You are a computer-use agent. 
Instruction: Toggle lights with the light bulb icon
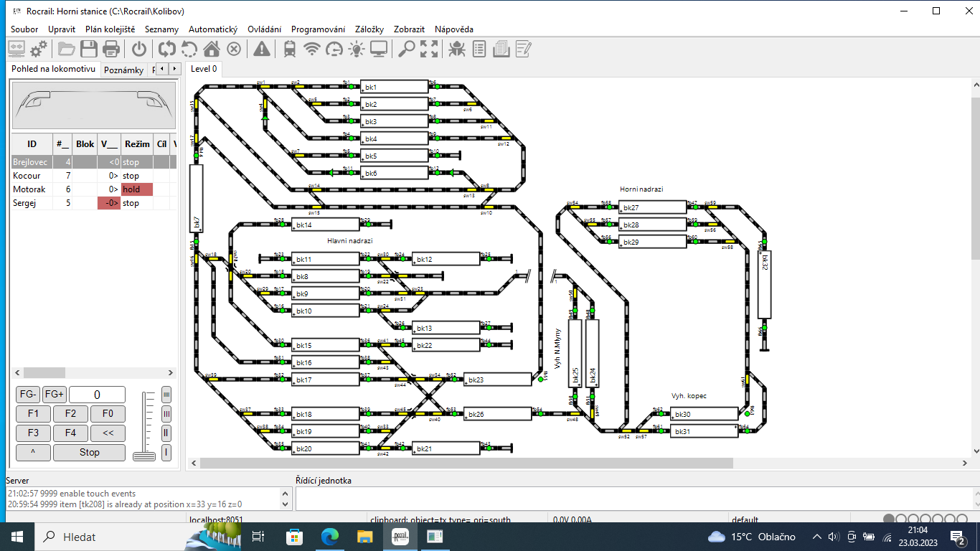coord(357,49)
